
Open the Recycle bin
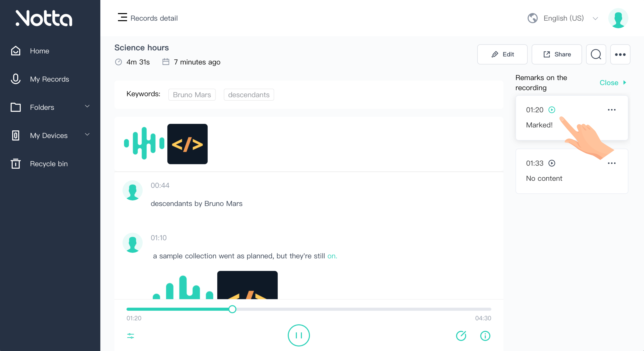(49, 164)
